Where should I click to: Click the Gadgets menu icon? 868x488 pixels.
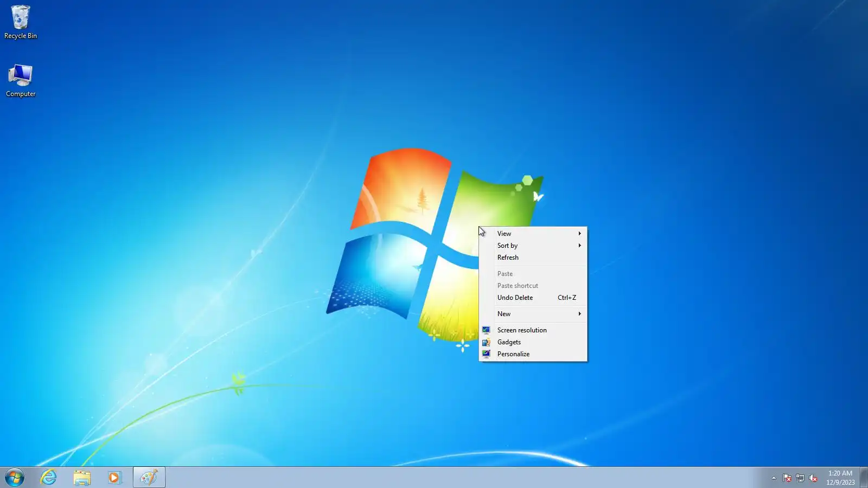point(486,342)
